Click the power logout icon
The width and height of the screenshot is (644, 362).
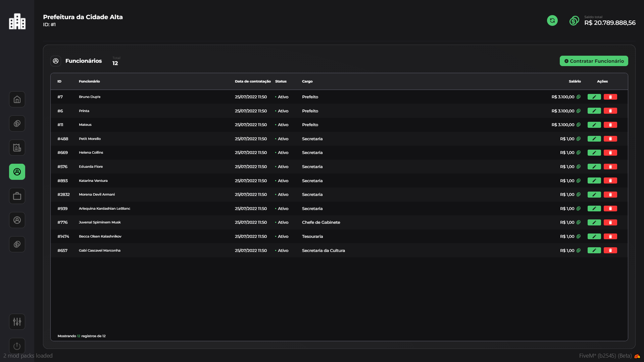click(x=17, y=346)
